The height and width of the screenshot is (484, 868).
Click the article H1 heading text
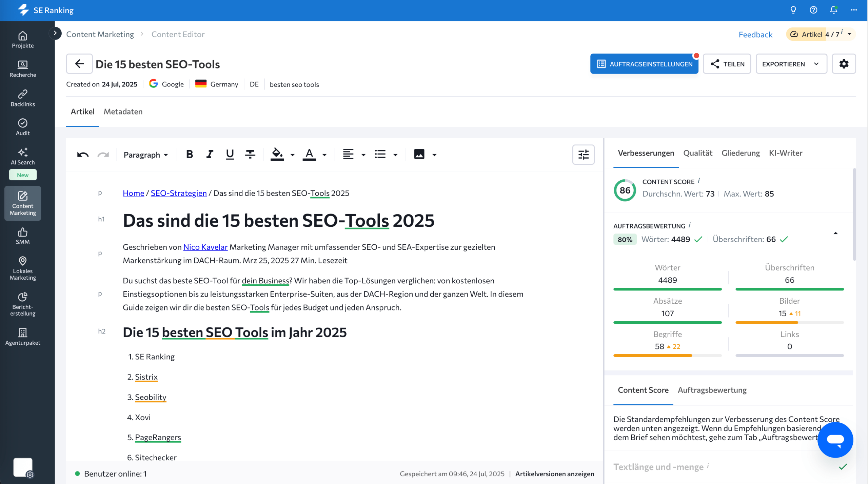click(278, 221)
